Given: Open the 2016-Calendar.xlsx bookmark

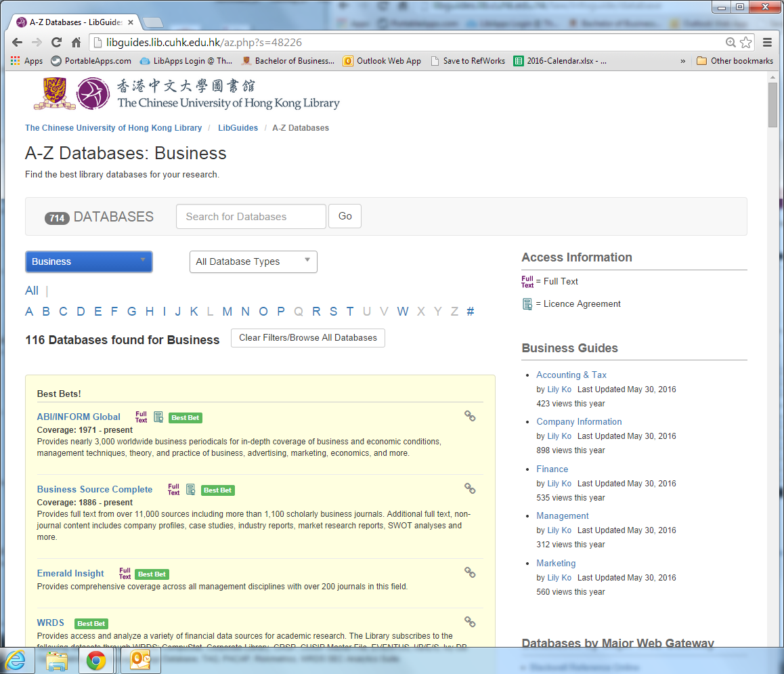Looking at the screenshot, I should (561, 61).
